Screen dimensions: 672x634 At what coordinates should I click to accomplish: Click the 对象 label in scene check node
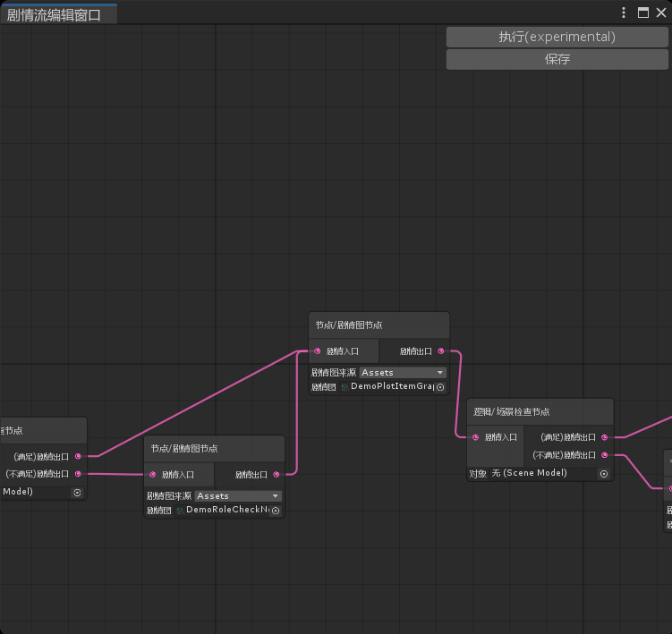[x=478, y=474]
